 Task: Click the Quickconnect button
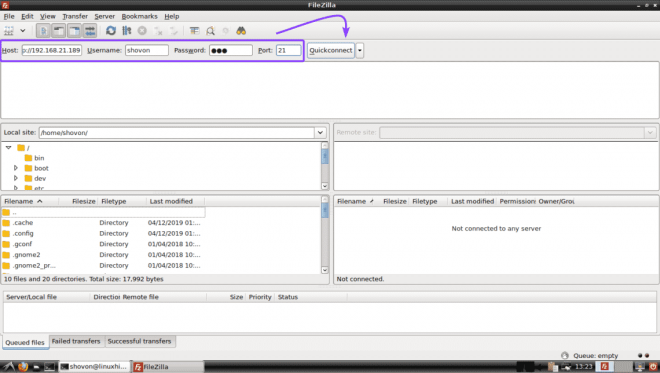click(331, 50)
